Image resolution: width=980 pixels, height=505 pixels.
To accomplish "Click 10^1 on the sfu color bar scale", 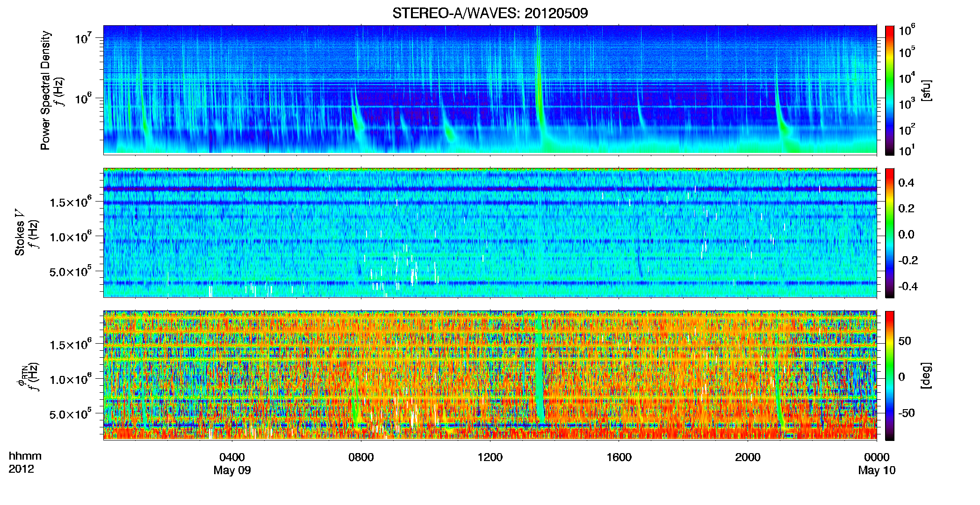I will coord(907,151).
